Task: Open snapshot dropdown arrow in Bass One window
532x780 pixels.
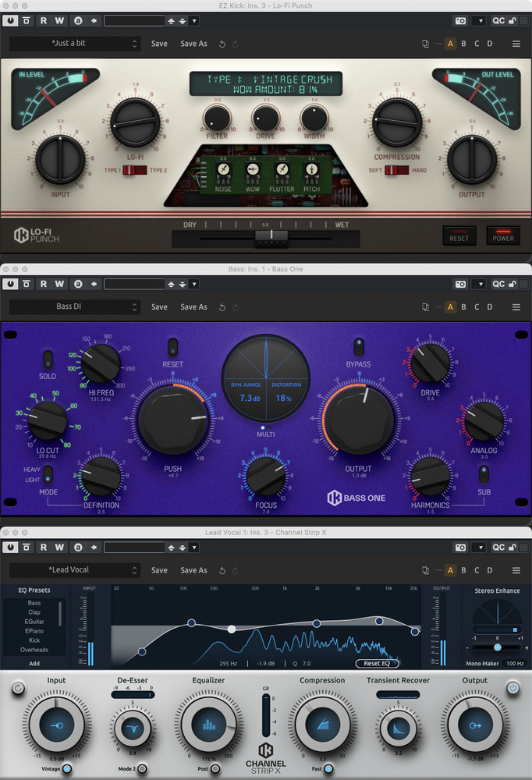Action: coord(480,284)
